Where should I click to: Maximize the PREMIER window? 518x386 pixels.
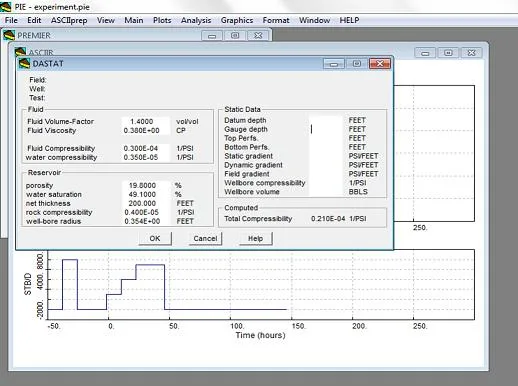tap(235, 35)
